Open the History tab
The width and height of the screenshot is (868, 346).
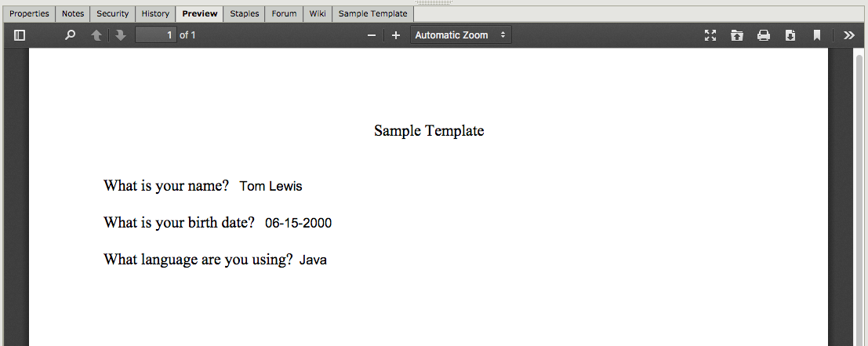coord(155,13)
